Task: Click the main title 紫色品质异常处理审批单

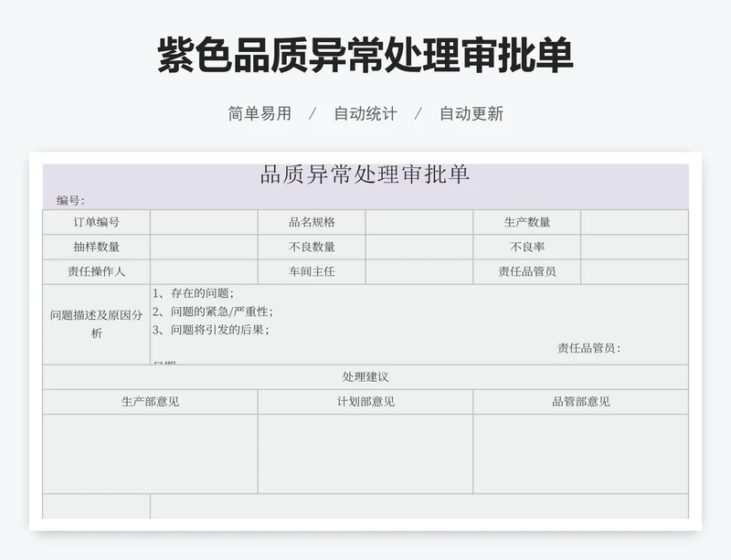Action: tap(365, 55)
